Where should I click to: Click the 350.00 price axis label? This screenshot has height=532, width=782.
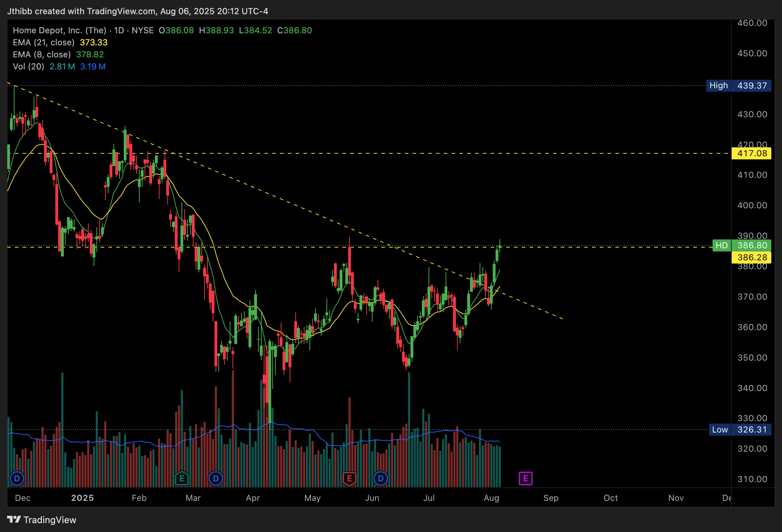coord(752,358)
